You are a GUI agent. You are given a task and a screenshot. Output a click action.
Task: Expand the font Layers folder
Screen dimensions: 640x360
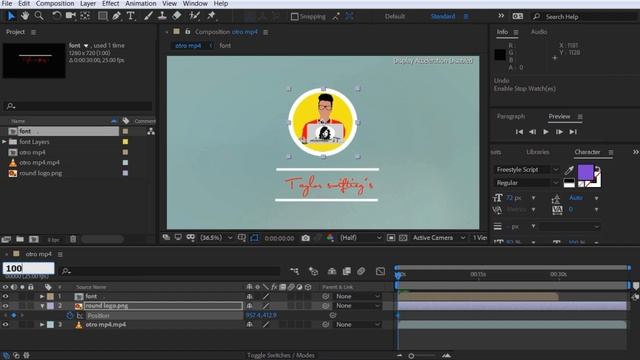4,142
